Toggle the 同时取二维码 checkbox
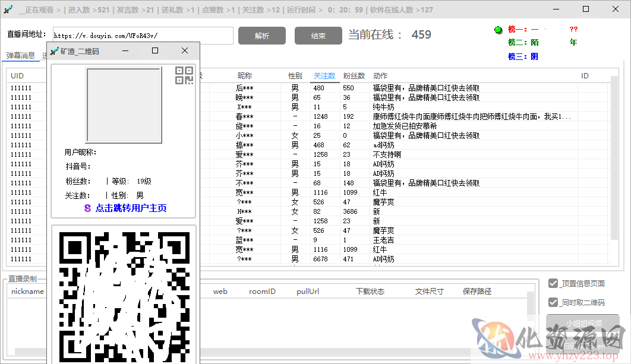 point(553,302)
